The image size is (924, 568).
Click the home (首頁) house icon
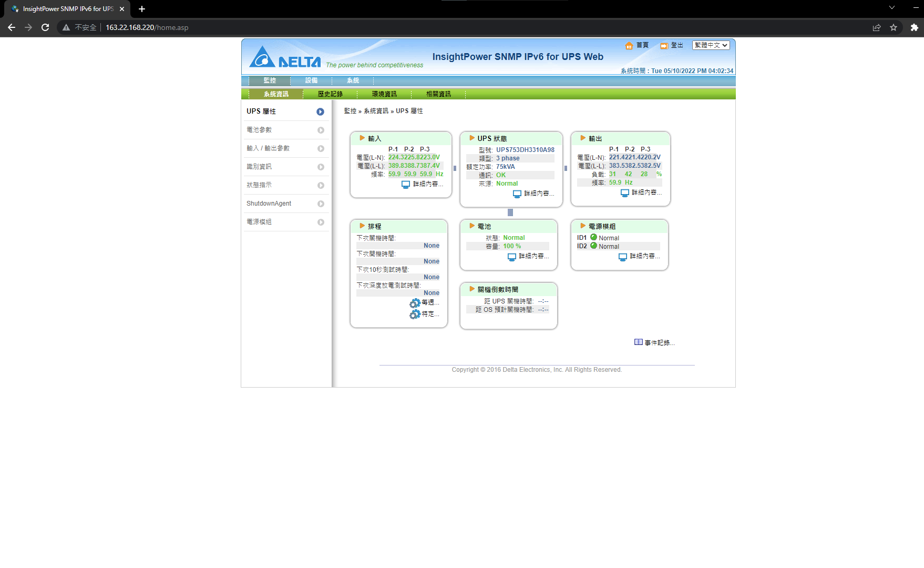click(x=629, y=46)
